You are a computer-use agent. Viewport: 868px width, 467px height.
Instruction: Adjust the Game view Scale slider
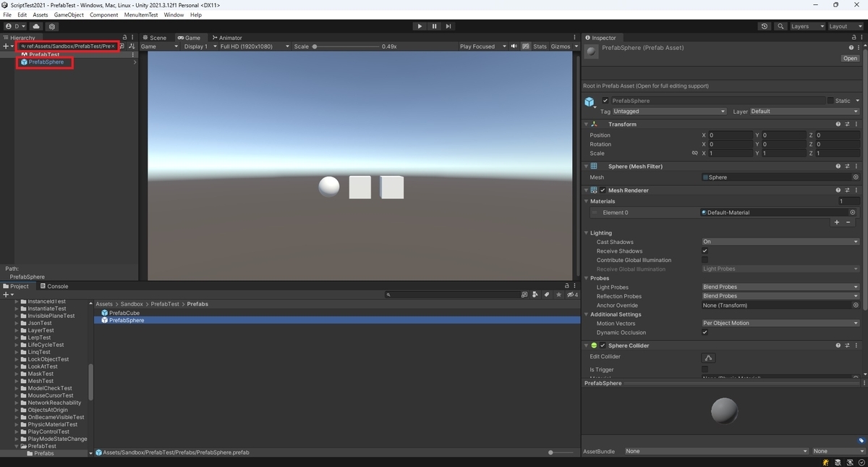pyautogui.click(x=346, y=46)
